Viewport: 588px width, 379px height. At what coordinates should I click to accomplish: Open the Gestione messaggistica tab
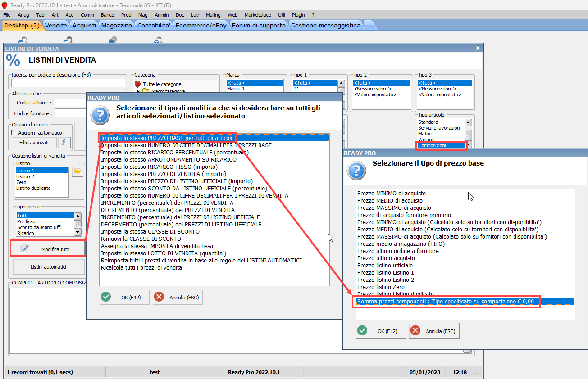(x=326, y=25)
